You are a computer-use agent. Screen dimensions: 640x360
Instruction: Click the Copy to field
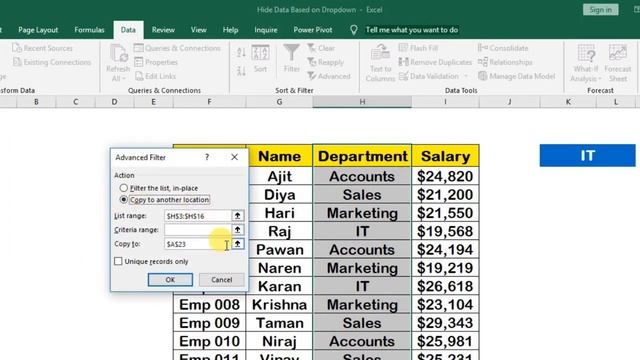pos(198,244)
